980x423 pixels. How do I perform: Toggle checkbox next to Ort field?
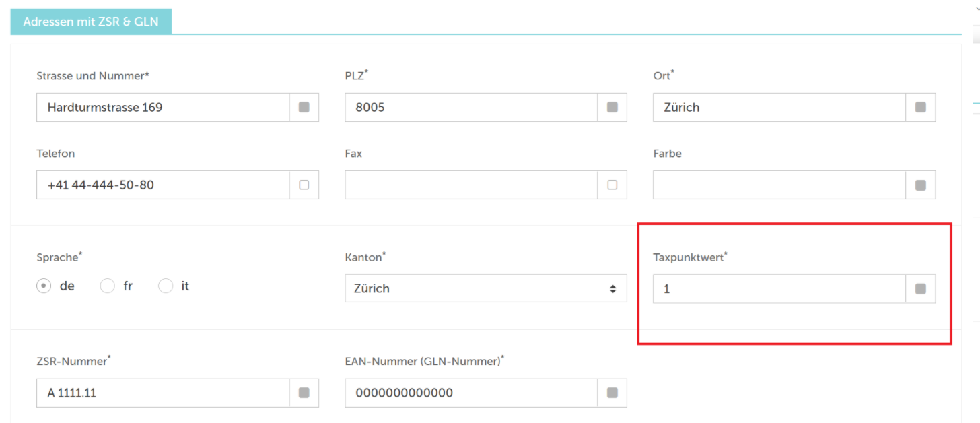pyautogui.click(x=920, y=107)
